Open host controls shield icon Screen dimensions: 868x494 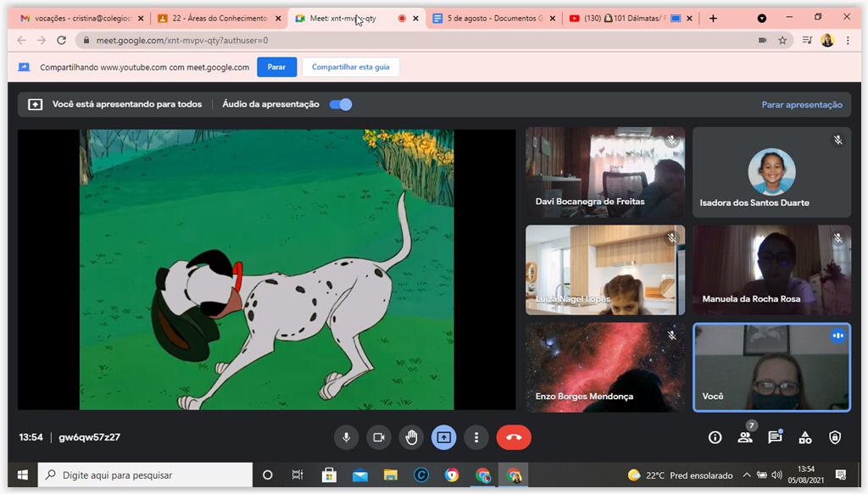coord(835,437)
